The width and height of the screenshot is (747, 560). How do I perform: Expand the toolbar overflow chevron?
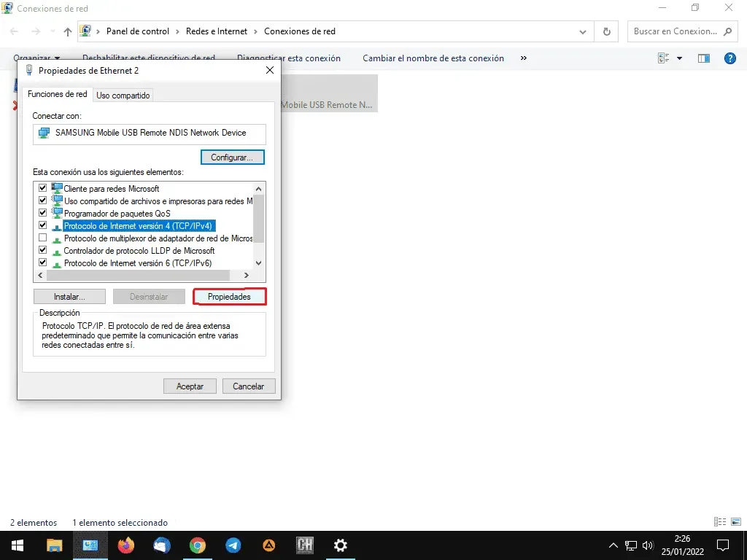(524, 58)
